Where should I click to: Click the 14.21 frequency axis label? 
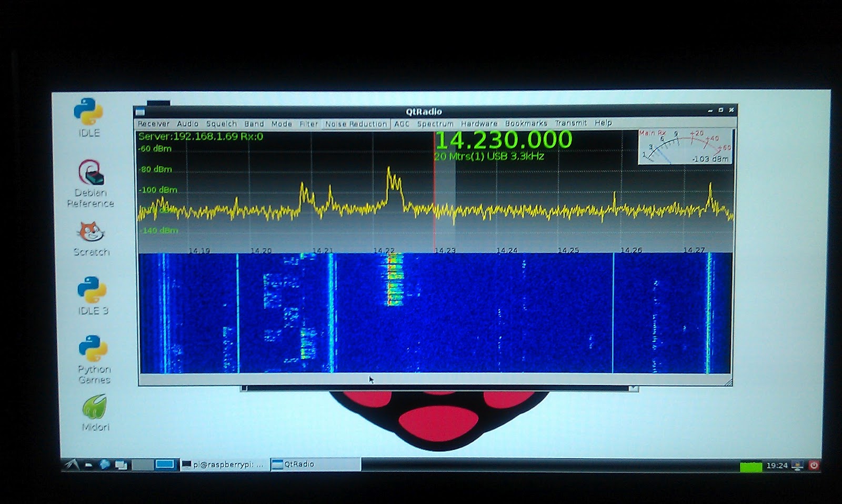tap(323, 250)
